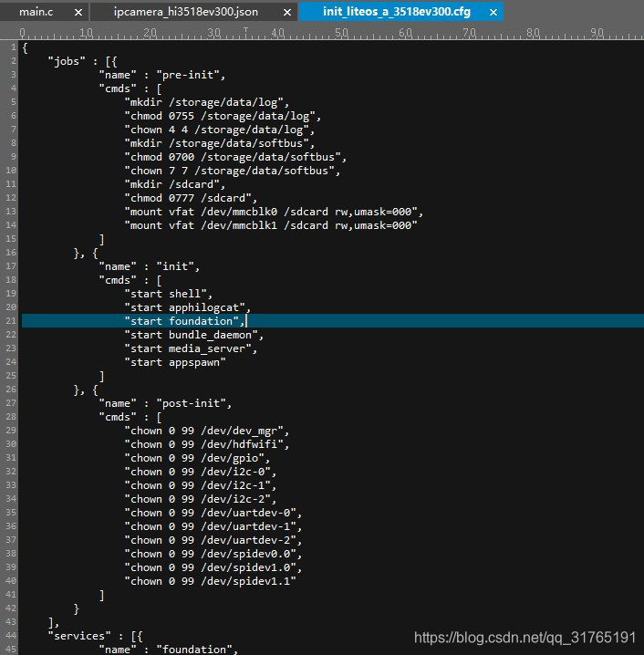Close the ipcamera_hi3518ev300.json tab
Screen dimensions: 644x655
[x=287, y=13]
